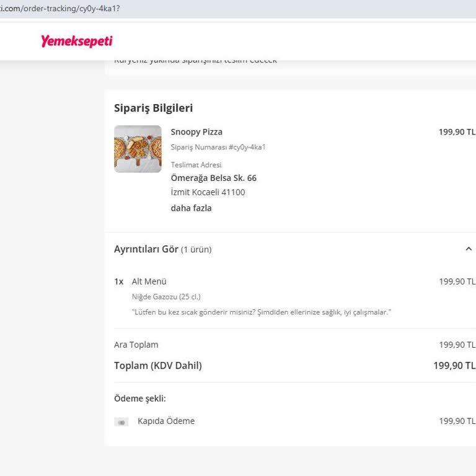The width and height of the screenshot is (476, 476).
Task: Click the Snoopy Pizza restaurant name
Action: pyautogui.click(x=196, y=132)
